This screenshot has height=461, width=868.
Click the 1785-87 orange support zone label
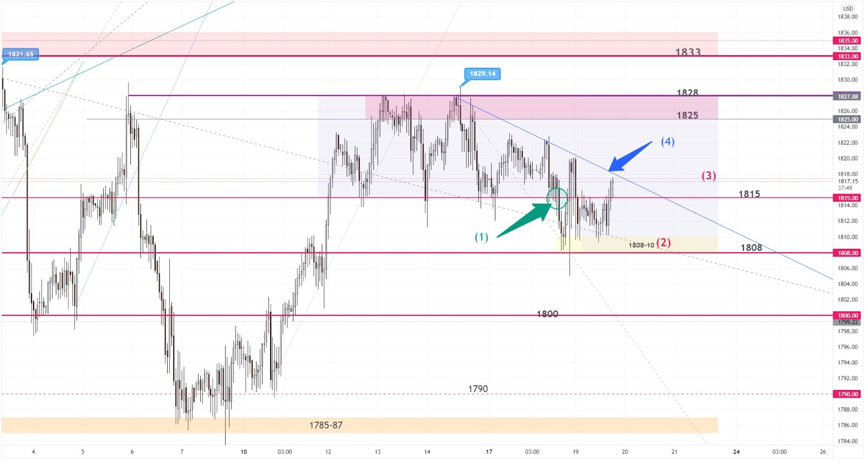(x=325, y=425)
